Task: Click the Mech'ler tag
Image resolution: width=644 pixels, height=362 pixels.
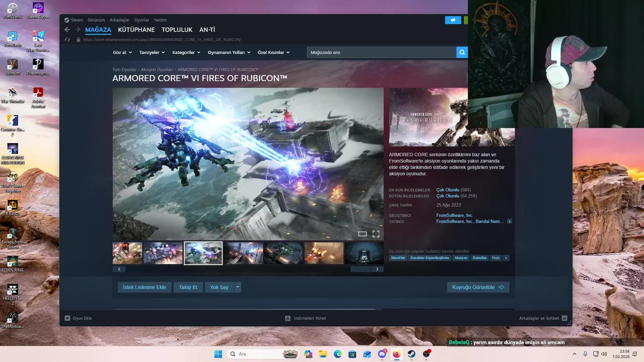Action: pos(398,258)
